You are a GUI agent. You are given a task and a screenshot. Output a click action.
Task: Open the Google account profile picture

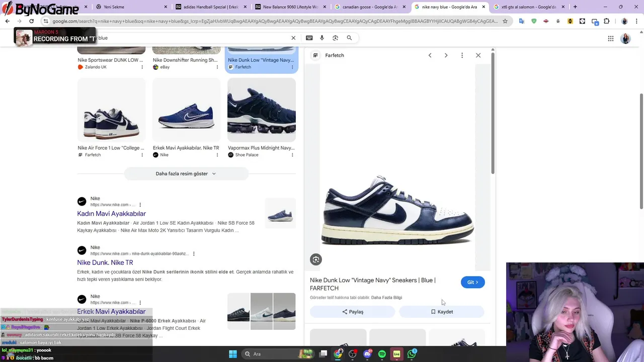(626, 39)
